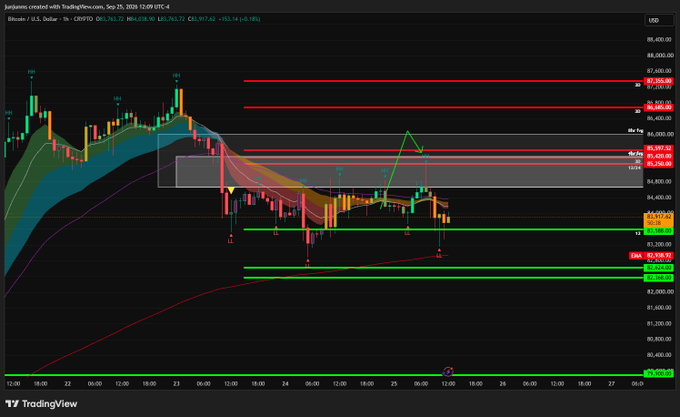Select the 83,588.00 green price label
Screen dimensions: 680x417
point(659,231)
